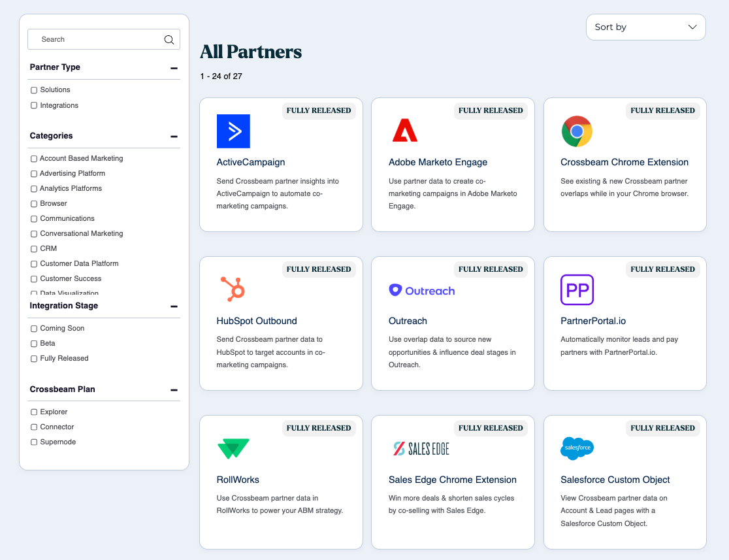
Task: Click the HubSpot Outbound sprocket logo
Action: 233,289
